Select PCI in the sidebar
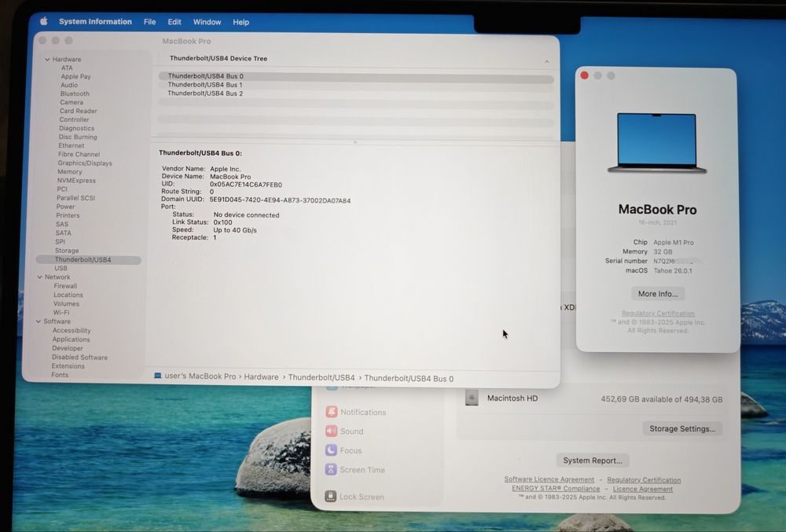The image size is (786, 532). (x=61, y=189)
